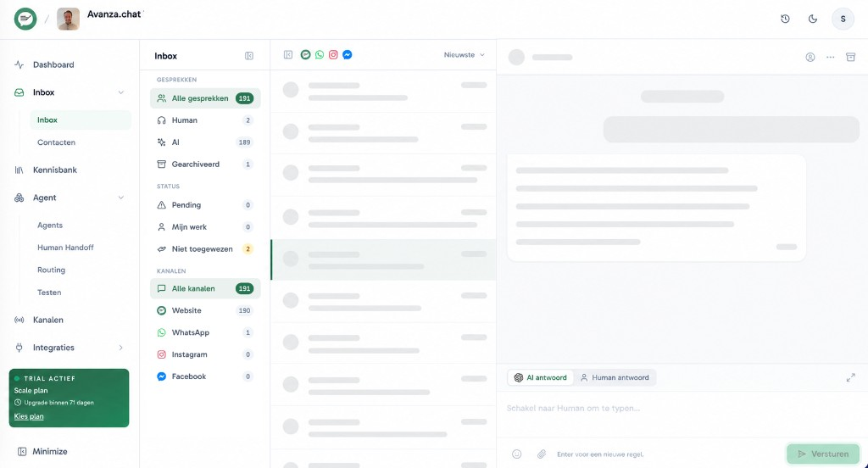Open the S user avatar menu
868x468 pixels.
[x=843, y=19]
